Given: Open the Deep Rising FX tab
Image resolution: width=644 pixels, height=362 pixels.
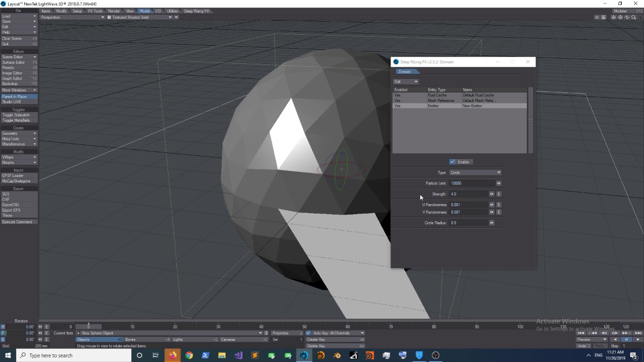Looking at the screenshot, I should (196, 11).
